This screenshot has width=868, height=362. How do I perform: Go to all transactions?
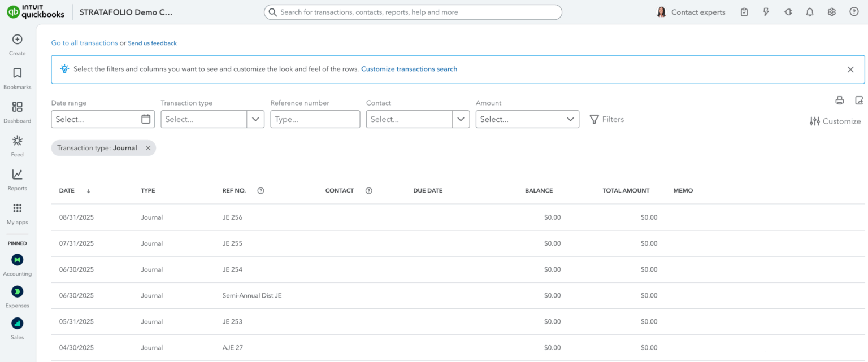click(84, 42)
